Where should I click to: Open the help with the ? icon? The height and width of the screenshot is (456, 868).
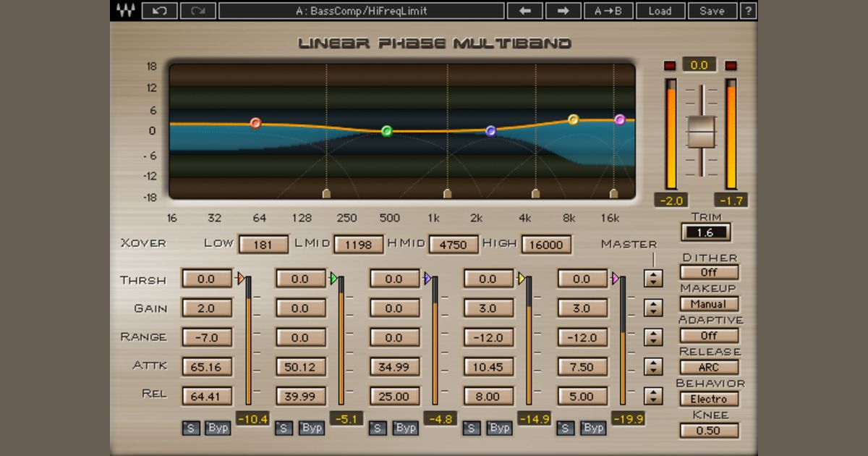pos(747,10)
